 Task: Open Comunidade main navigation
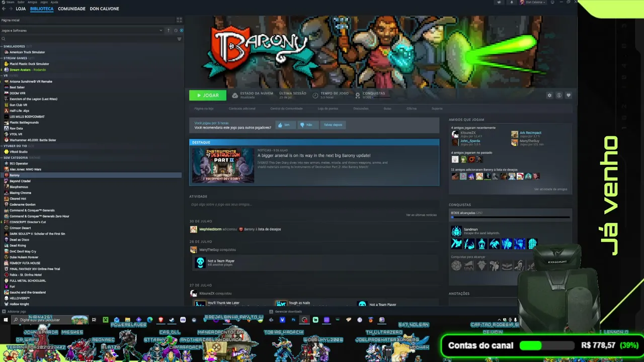(x=71, y=9)
